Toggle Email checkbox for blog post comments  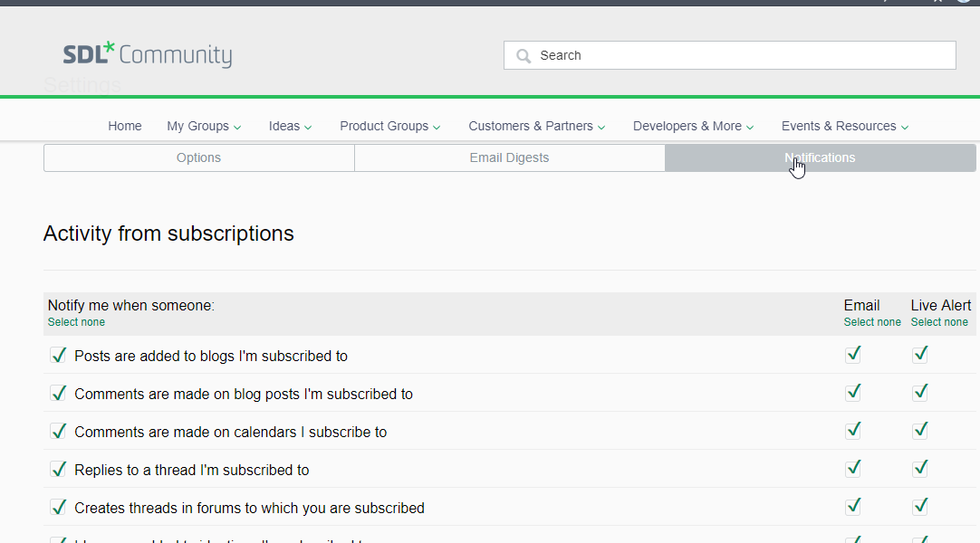pos(853,393)
